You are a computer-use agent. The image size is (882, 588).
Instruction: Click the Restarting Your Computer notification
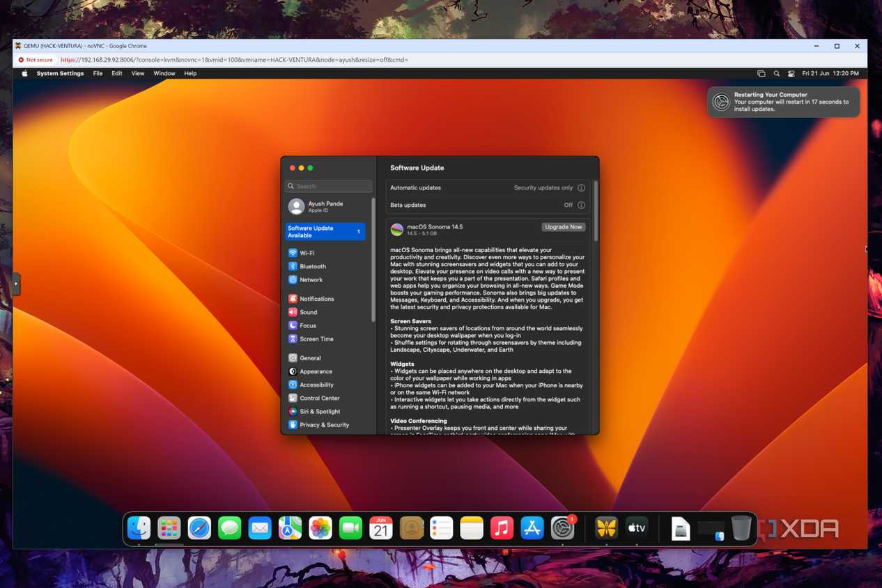783,102
